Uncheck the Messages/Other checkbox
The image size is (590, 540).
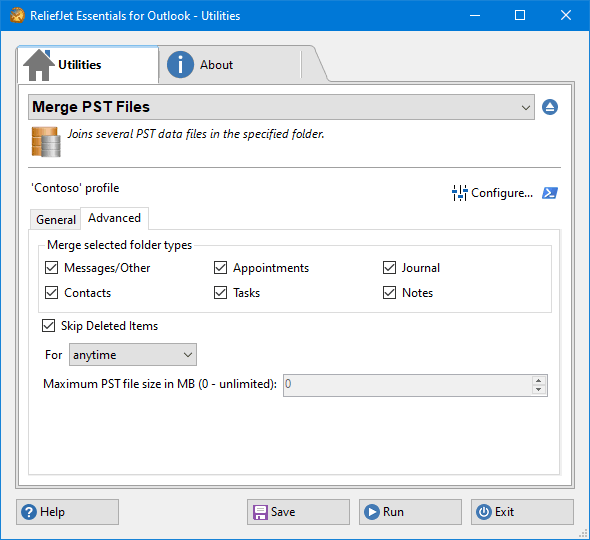(x=52, y=268)
